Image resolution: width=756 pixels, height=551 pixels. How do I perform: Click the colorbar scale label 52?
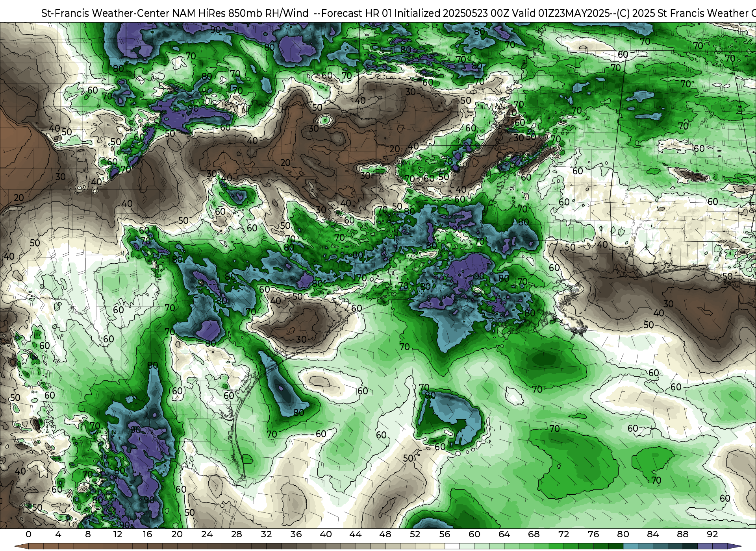click(415, 534)
